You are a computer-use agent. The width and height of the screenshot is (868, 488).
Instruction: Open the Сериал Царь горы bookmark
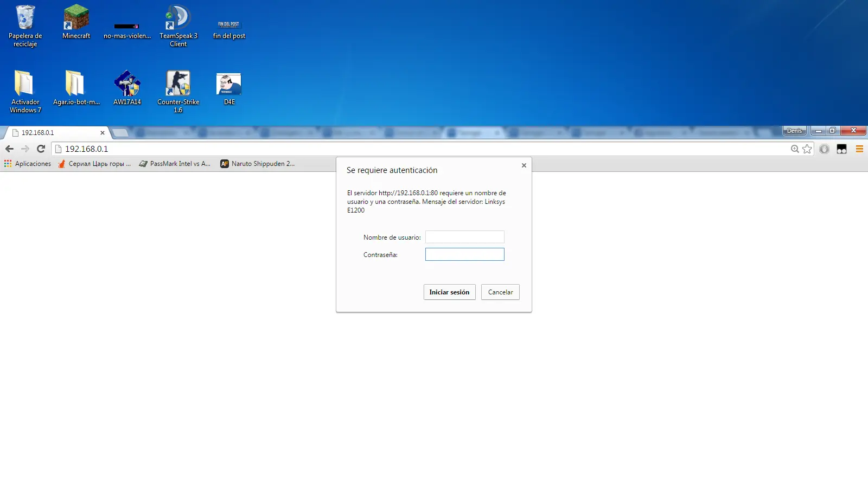point(95,164)
